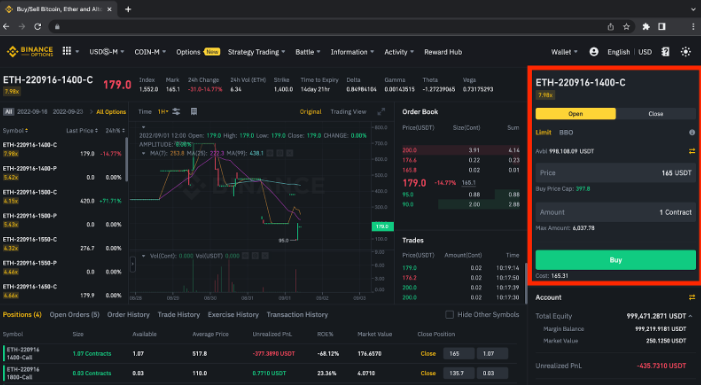Check the Hide Other Symbols box
Image resolution: width=701 pixels, height=385 pixels.
click(x=449, y=315)
